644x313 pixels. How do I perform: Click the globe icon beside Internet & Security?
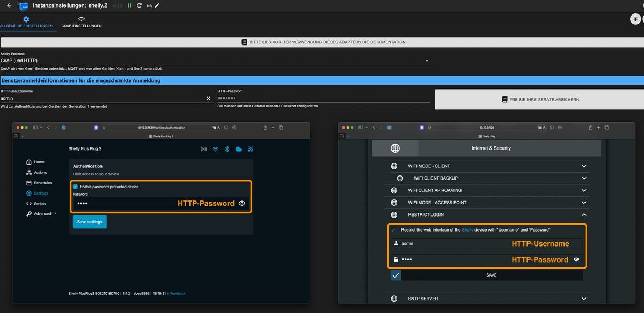(395, 148)
